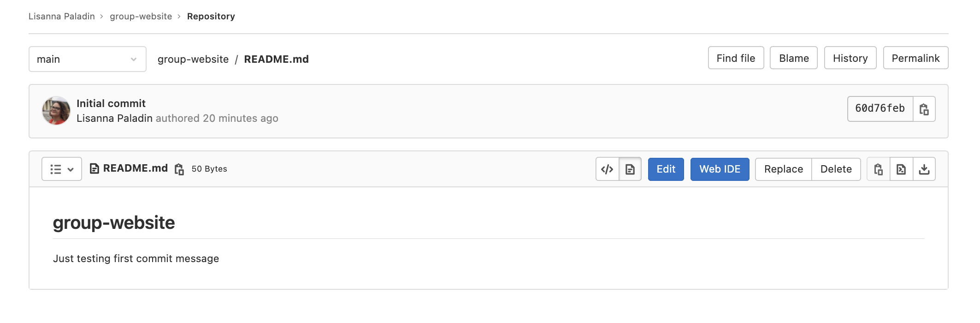Screen dimensions: 980x323
Task: Open the main branch selector
Action: coord(87,59)
